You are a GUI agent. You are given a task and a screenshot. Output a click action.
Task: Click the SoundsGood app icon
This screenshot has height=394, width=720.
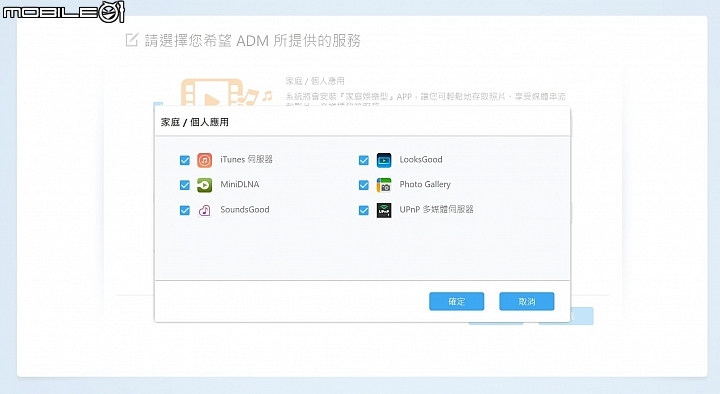204,210
